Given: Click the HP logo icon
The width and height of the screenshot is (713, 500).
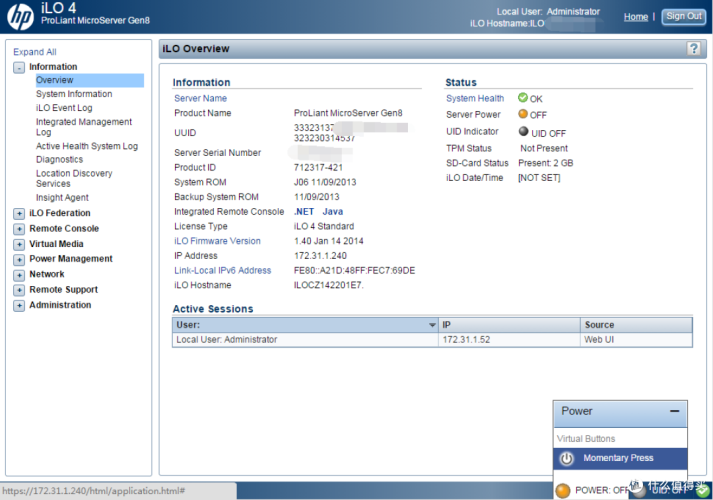Looking at the screenshot, I should [x=20, y=17].
